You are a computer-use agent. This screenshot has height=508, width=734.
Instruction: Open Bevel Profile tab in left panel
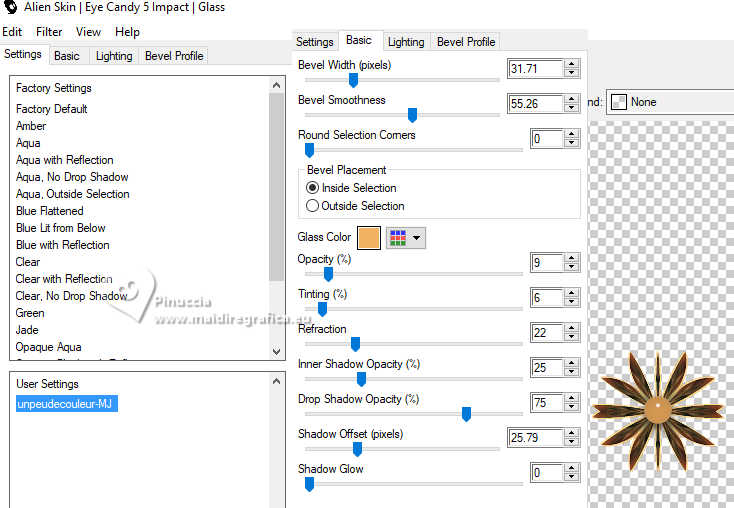pos(174,56)
